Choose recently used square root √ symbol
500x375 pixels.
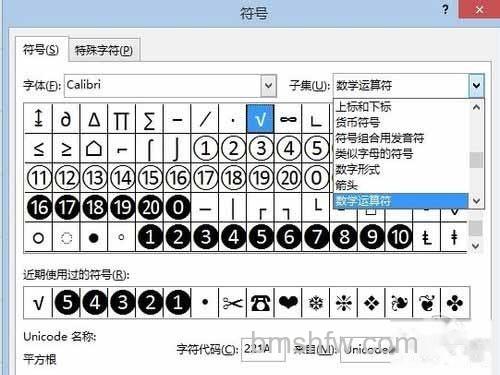click(x=38, y=303)
